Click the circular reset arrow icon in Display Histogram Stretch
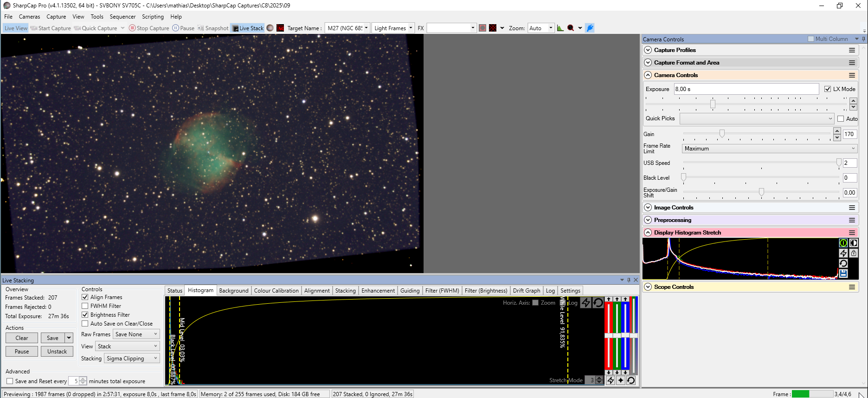The width and height of the screenshot is (868, 398). (843, 263)
